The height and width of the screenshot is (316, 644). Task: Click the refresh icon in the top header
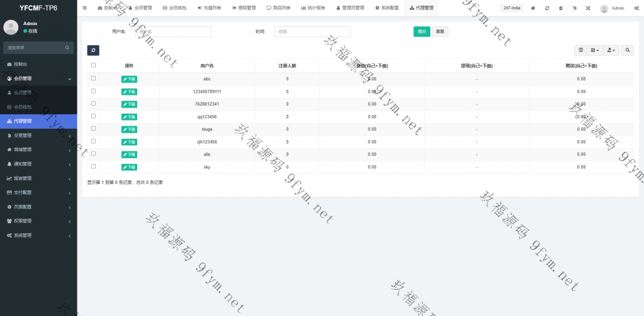[547, 8]
